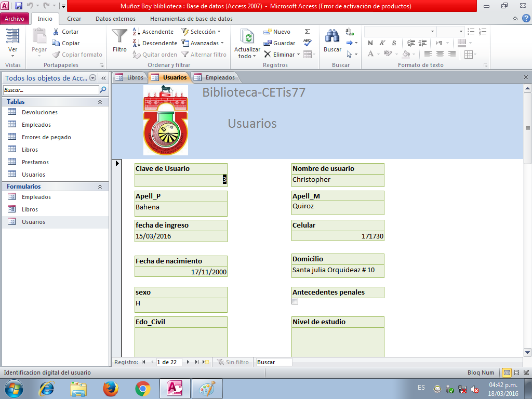This screenshot has width=532, height=399.
Task: Jump to the first record
Action: [x=143, y=362]
